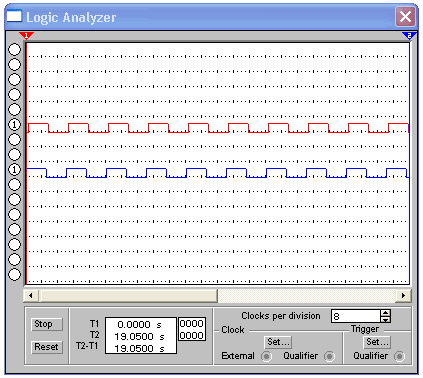Image resolution: width=423 pixels, height=378 pixels.
Task: Click channel terminal beside the red waveform
Action: 14,124
